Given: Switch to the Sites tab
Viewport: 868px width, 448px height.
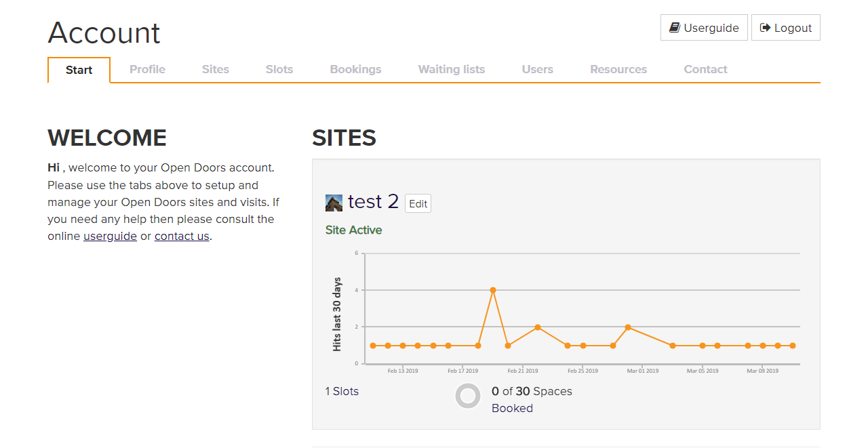Looking at the screenshot, I should [216, 69].
